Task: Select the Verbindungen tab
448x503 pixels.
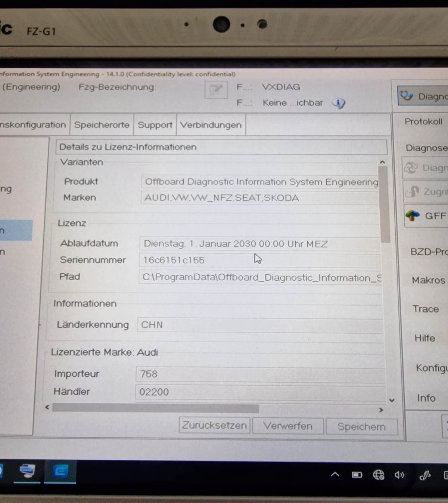Action: pyautogui.click(x=211, y=125)
